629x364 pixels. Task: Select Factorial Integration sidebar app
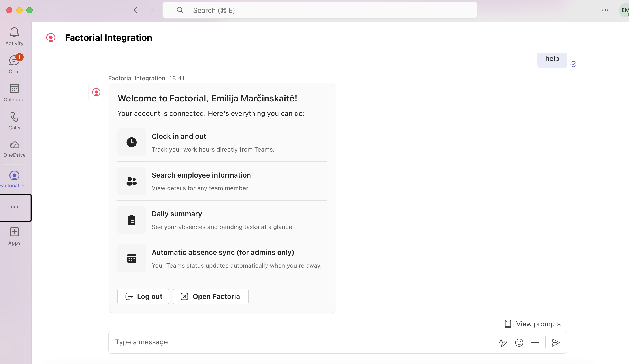coord(14,179)
